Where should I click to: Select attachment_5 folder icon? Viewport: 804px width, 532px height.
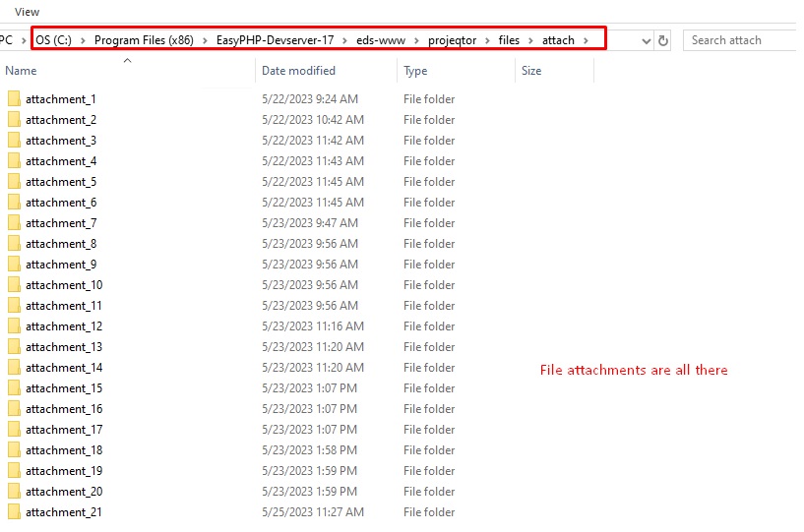(x=15, y=182)
